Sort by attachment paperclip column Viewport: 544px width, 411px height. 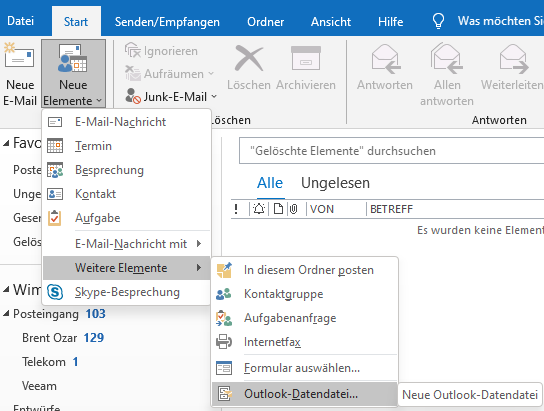pos(294,209)
